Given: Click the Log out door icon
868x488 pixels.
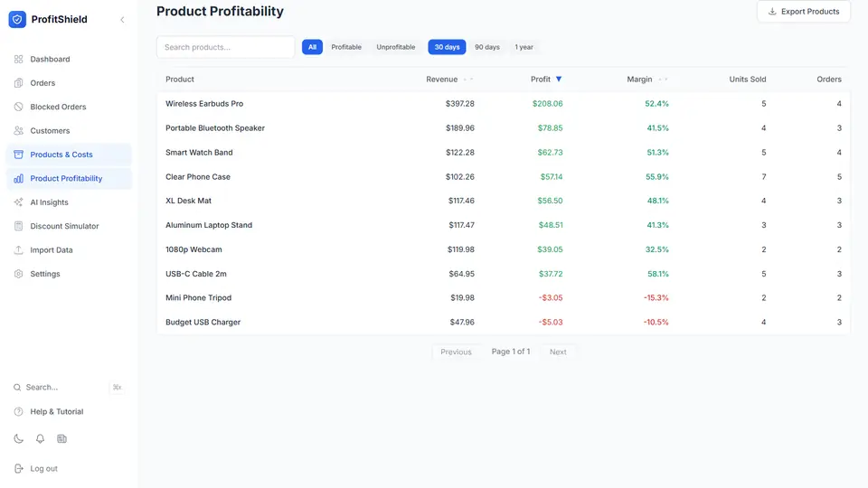Looking at the screenshot, I should 18,469.
